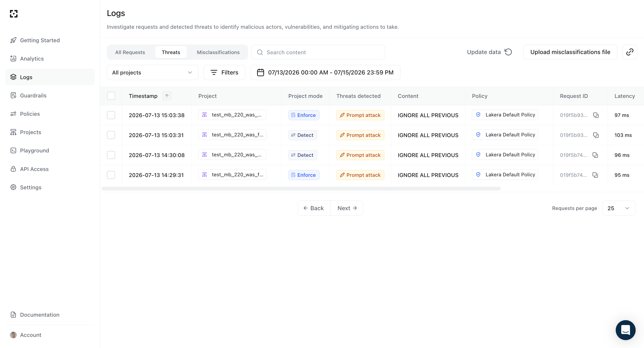Open Account settings

point(50,335)
